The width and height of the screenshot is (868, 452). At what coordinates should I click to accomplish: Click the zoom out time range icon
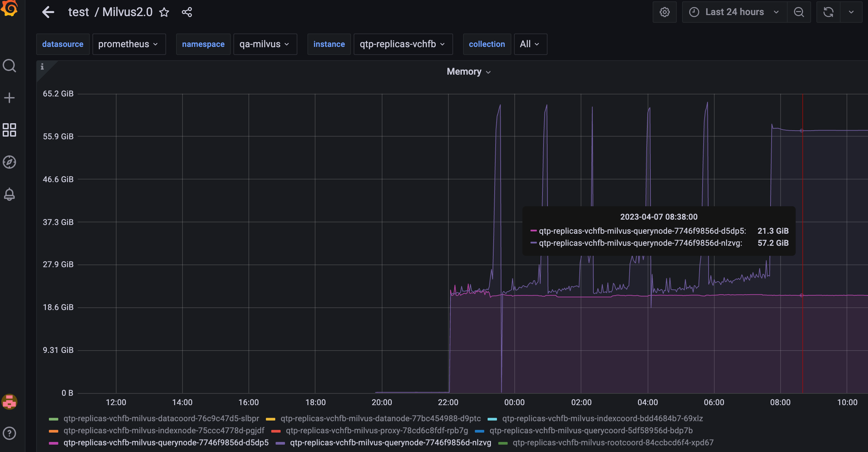799,12
